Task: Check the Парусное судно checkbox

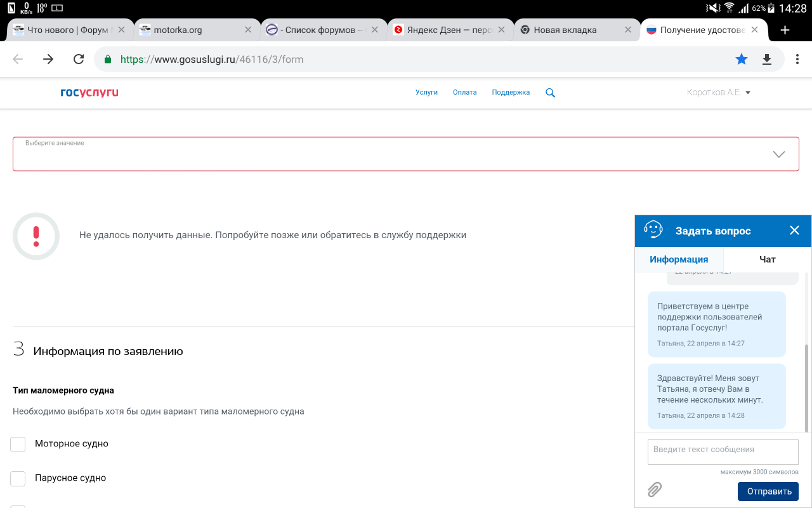Action: (x=18, y=478)
